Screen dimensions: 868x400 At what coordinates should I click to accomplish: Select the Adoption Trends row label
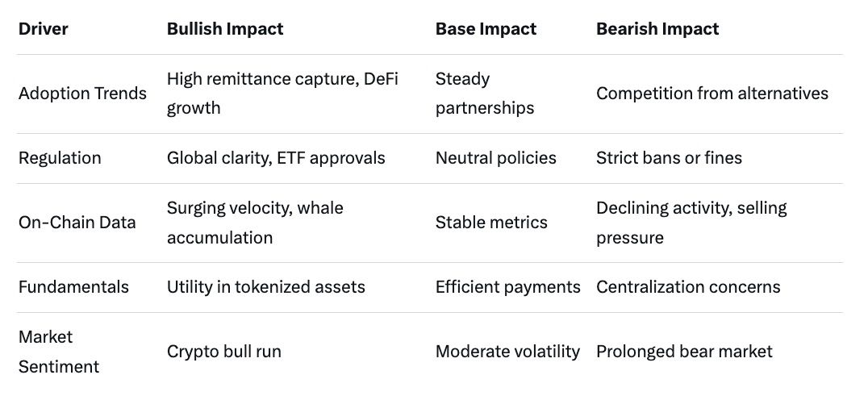(82, 94)
